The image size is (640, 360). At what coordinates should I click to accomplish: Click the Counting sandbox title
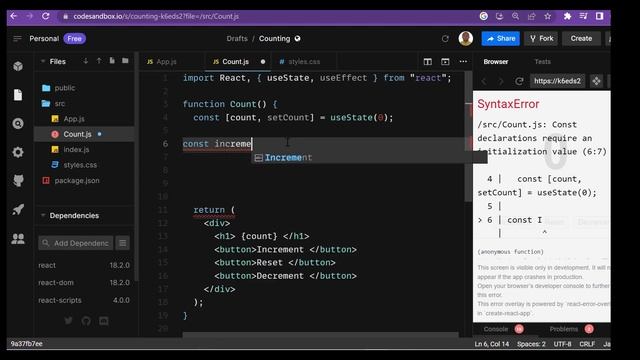[274, 38]
